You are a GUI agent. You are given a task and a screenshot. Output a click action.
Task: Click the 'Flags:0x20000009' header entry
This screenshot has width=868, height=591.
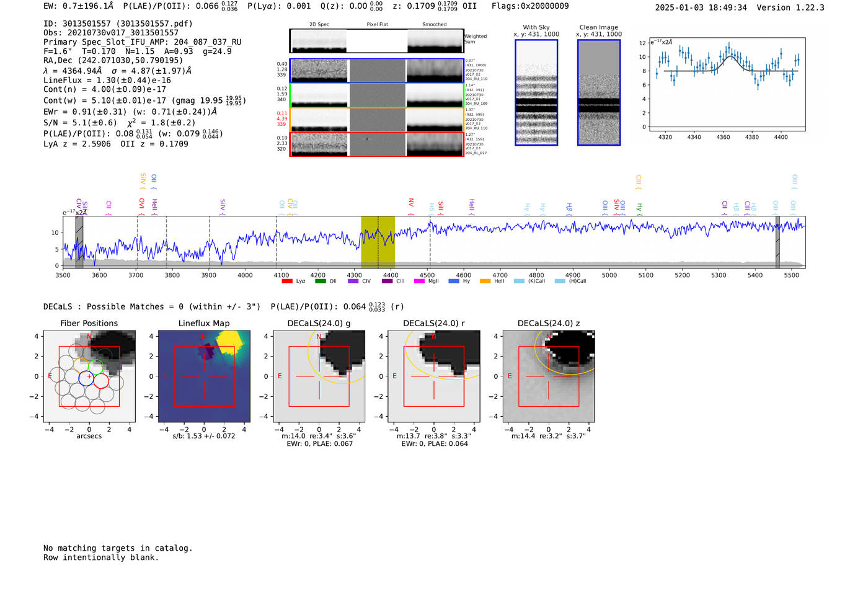pos(530,6)
